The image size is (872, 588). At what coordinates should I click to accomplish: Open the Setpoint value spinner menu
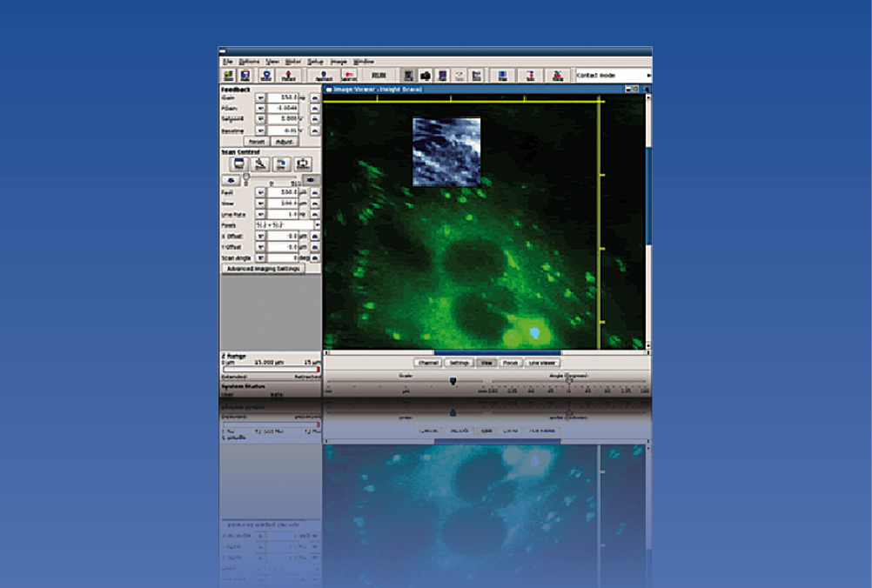(260, 118)
